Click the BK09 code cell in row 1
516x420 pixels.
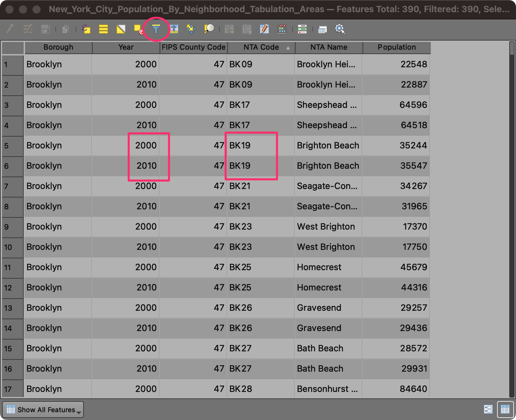pyautogui.click(x=261, y=65)
